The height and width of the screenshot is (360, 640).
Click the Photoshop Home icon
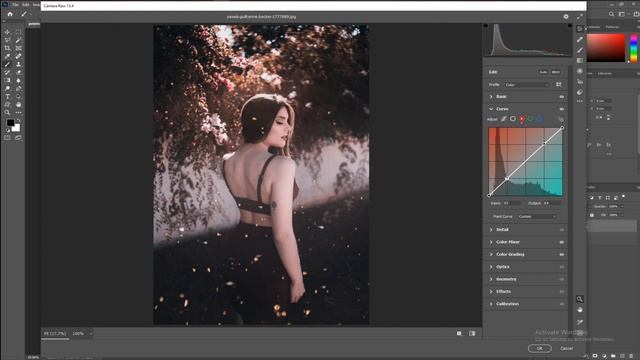coord(10,14)
